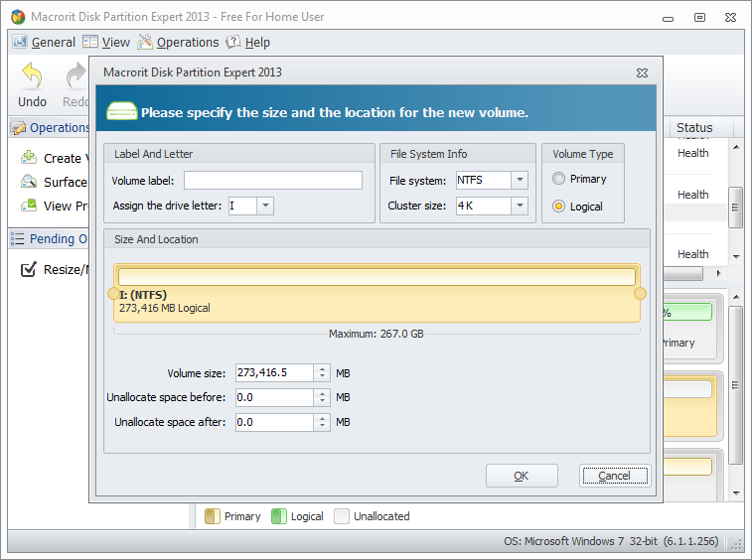Click the scroll up arrow of partition list
This screenshot has width=752, height=560.
click(736, 147)
